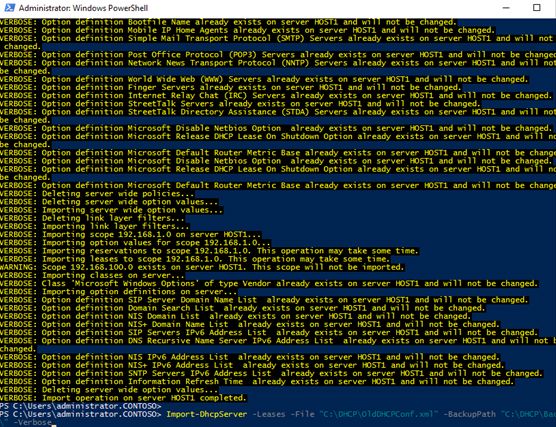Click 'Importing classes on server...' line
This screenshot has height=427, width=556.
coord(92,275)
